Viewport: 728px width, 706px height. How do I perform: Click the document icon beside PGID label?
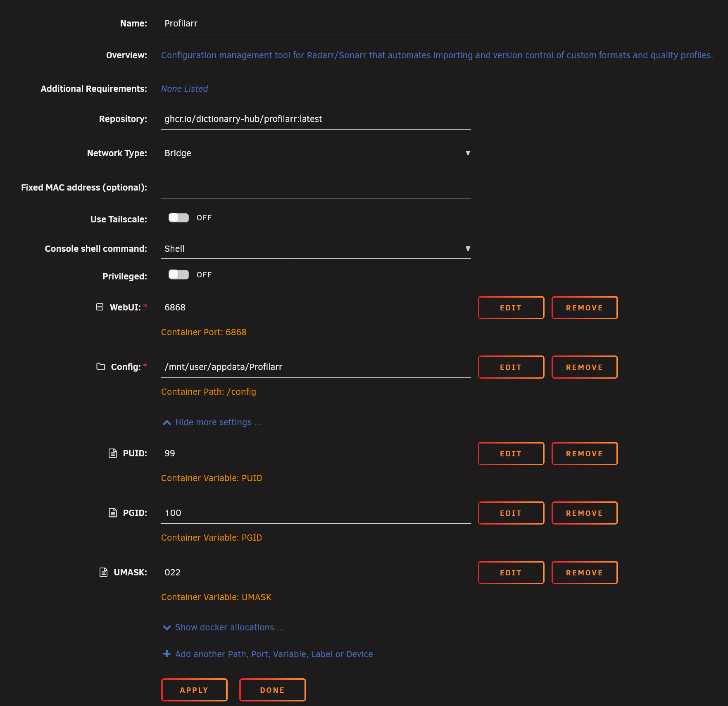click(x=113, y=513)
